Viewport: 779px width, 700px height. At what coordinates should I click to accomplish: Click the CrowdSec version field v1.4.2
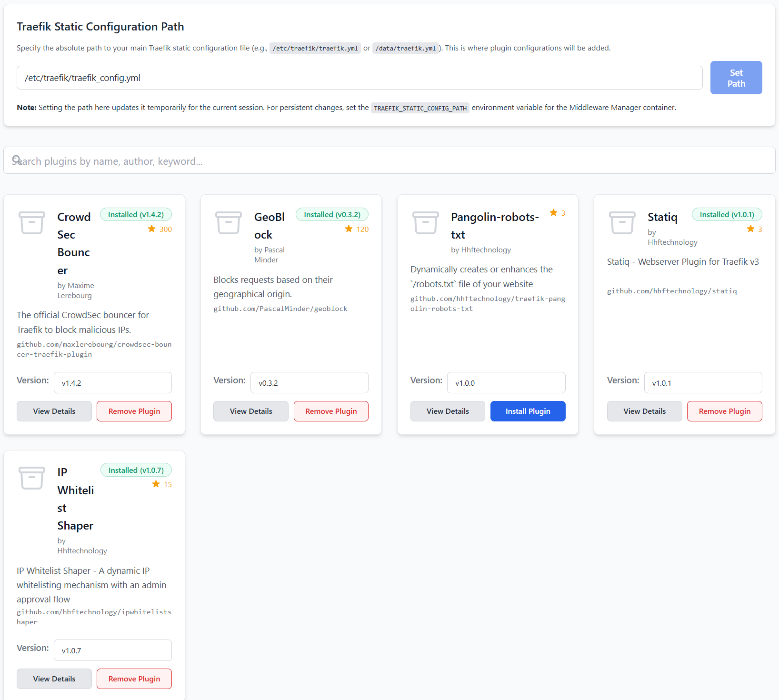point(113,383)
